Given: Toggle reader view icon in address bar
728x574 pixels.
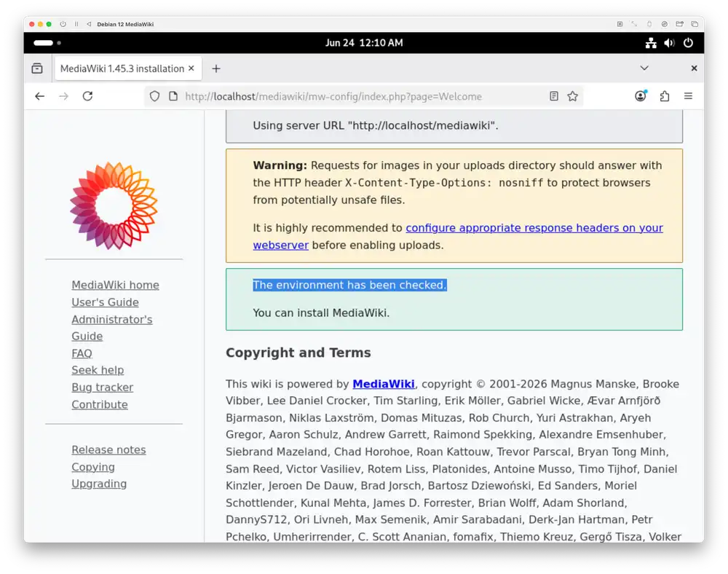Looking at the screenshot, I should [553, 96].
